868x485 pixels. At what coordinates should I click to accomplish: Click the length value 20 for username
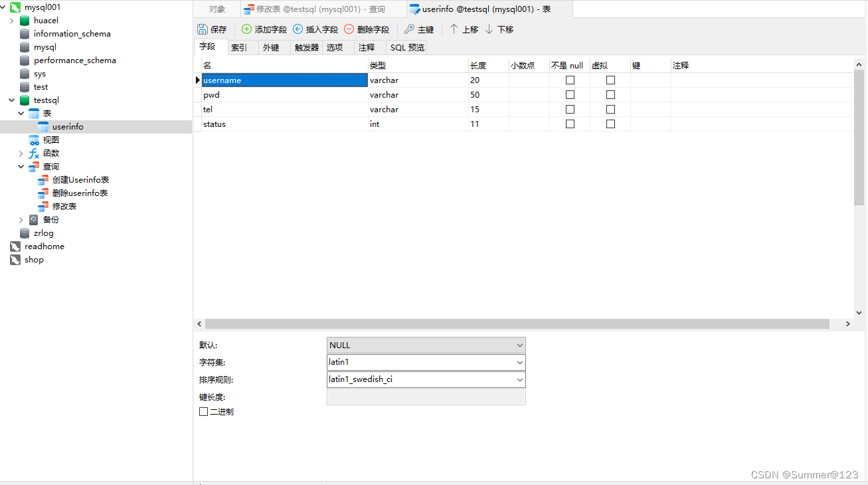tap(488, 80)
